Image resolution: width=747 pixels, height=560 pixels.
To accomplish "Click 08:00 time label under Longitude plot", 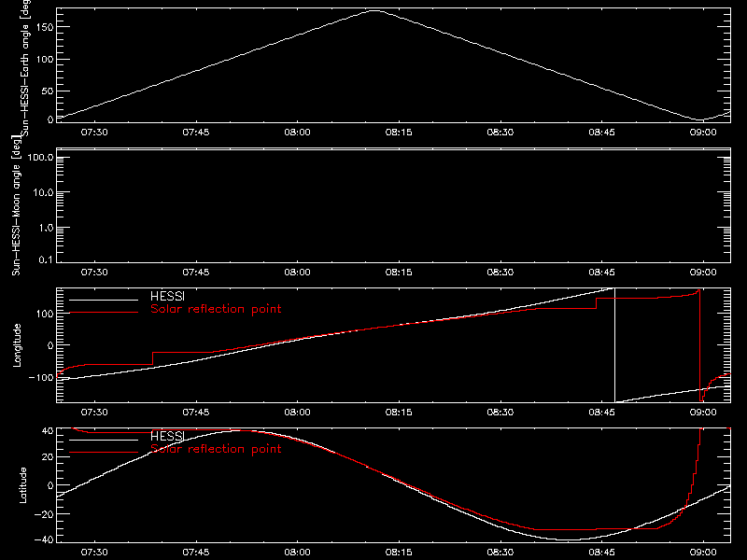I will click(x=297, y=413).
